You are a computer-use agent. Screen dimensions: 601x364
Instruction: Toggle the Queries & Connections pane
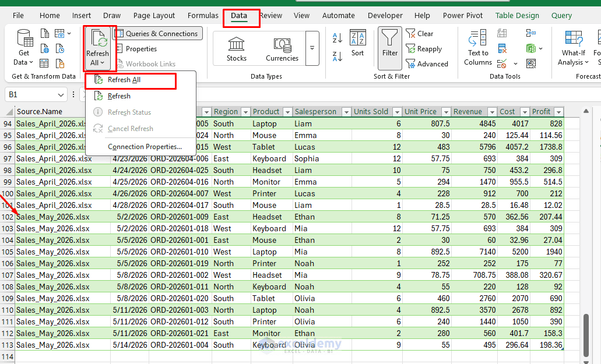(x=157, y=34)
